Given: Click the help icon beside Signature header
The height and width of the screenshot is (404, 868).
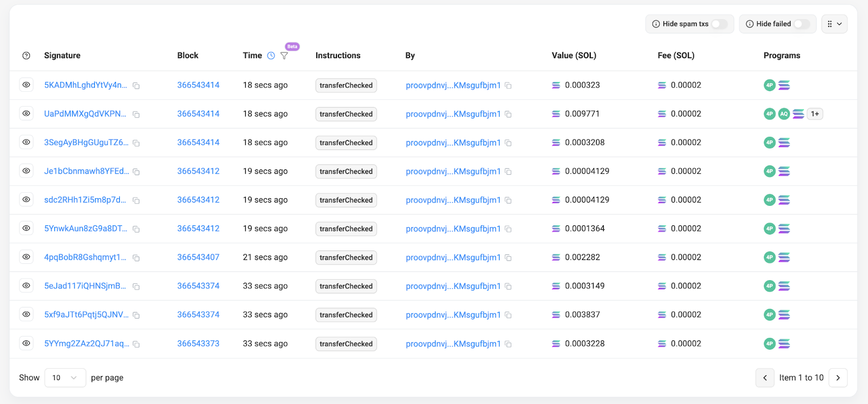Looking at the screenshot, I should pyautogui.click(x=26, y=55).
